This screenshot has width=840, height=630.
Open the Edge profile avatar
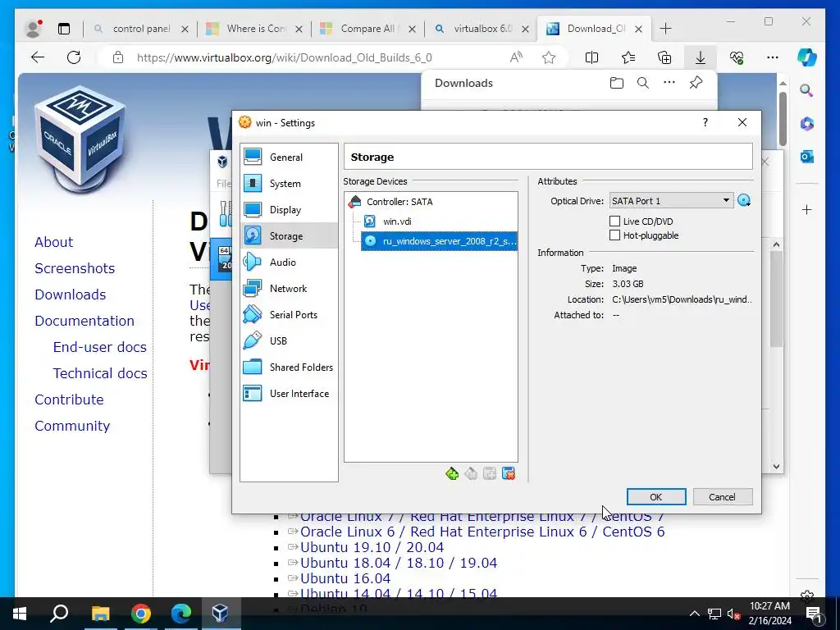click(34, 29)
